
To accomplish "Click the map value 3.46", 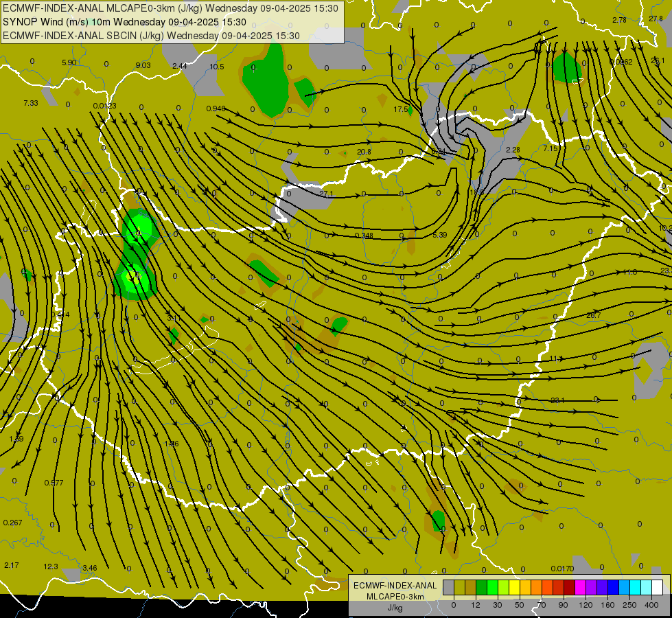I will coord(89,568).
